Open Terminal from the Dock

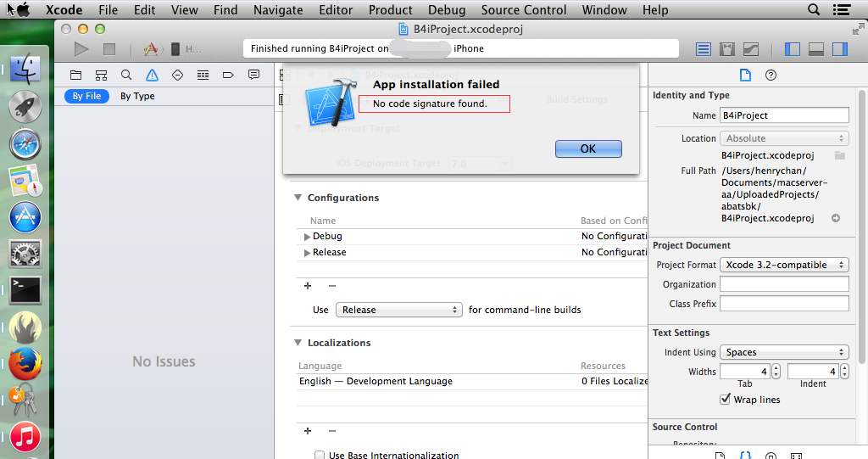(25, 290)
